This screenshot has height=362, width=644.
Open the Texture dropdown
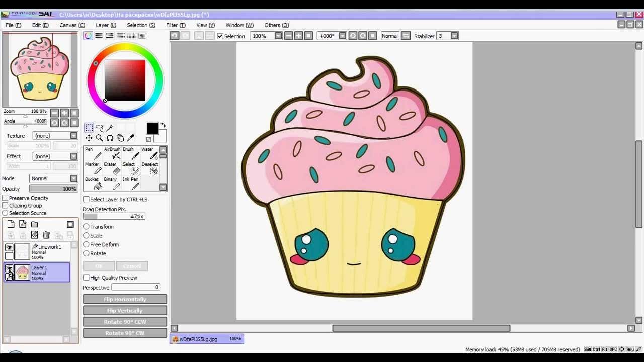[55, 136]
